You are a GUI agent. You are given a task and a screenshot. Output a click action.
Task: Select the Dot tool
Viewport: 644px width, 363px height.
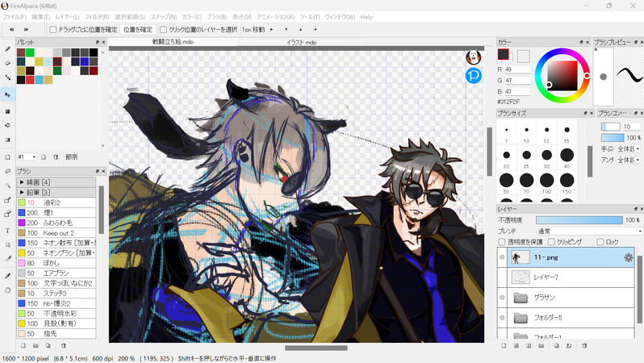tap(7, 77)
